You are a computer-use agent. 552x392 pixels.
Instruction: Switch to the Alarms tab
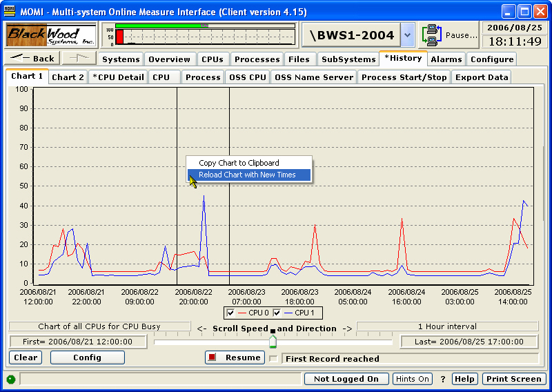446,59
